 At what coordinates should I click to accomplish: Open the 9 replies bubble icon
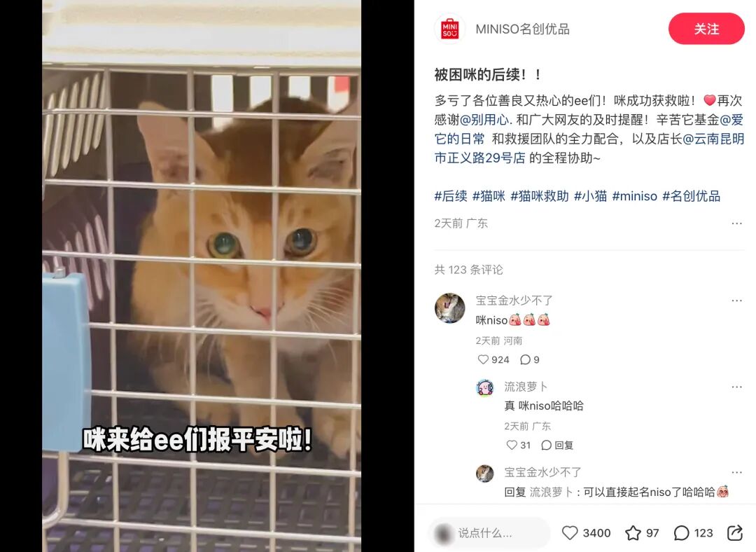(x=526, y=359)
